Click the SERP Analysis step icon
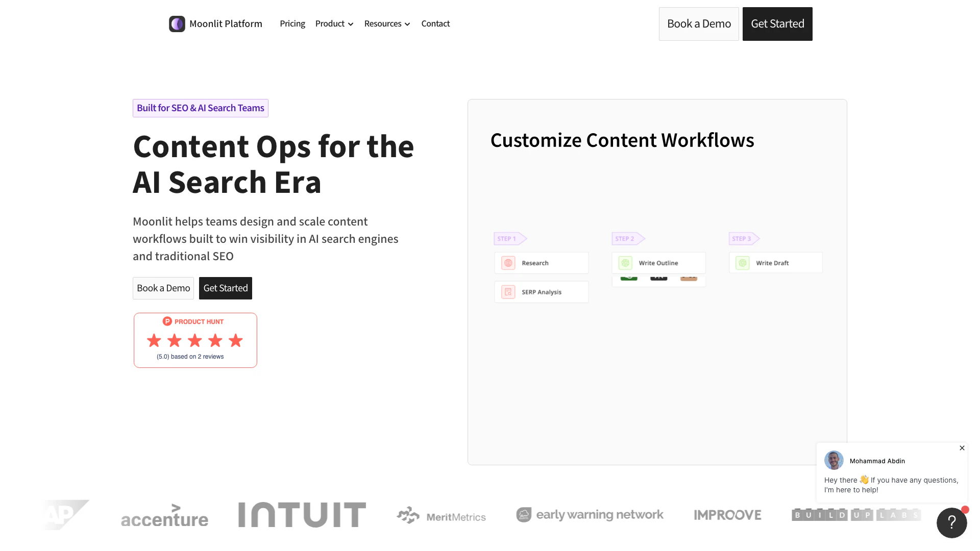The width and height of the screenshot is (980, 551). (508, 292)
